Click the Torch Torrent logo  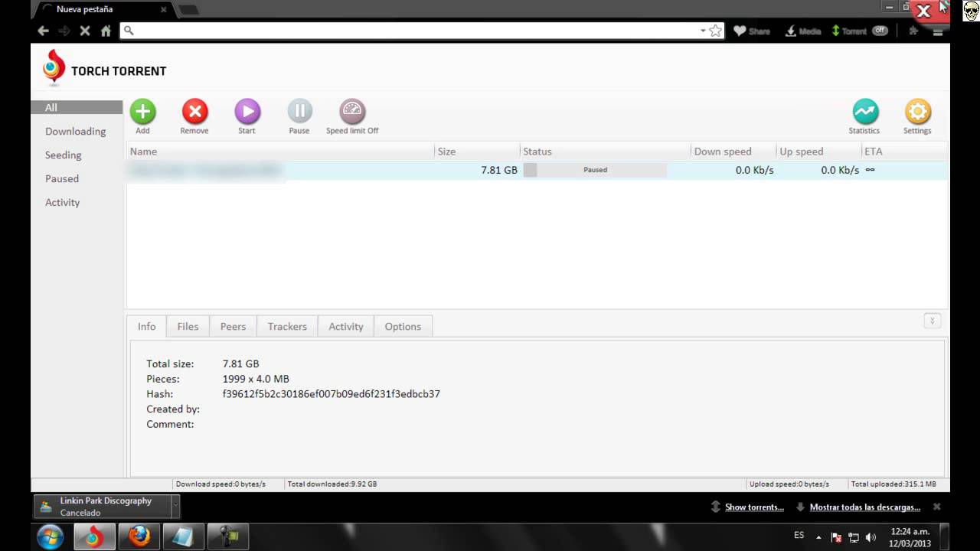[x=54, y=68]
